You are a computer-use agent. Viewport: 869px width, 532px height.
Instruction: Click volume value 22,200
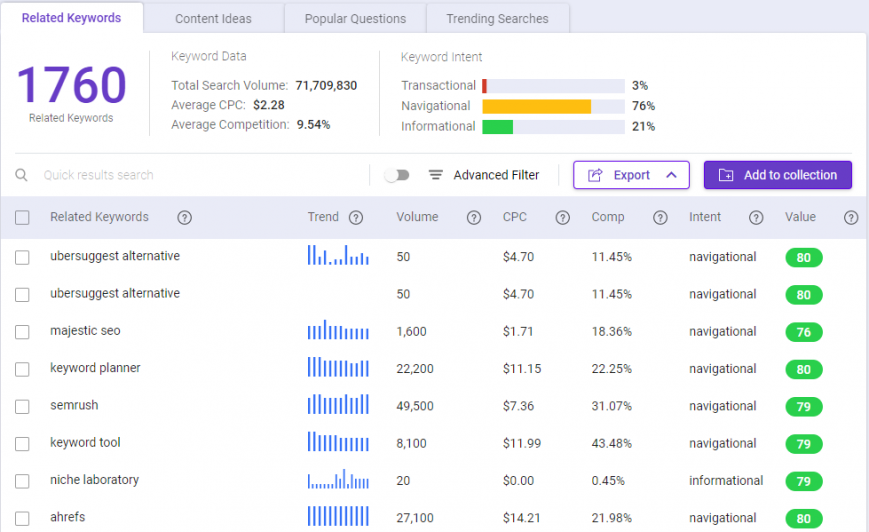click(x=415, y=369)
